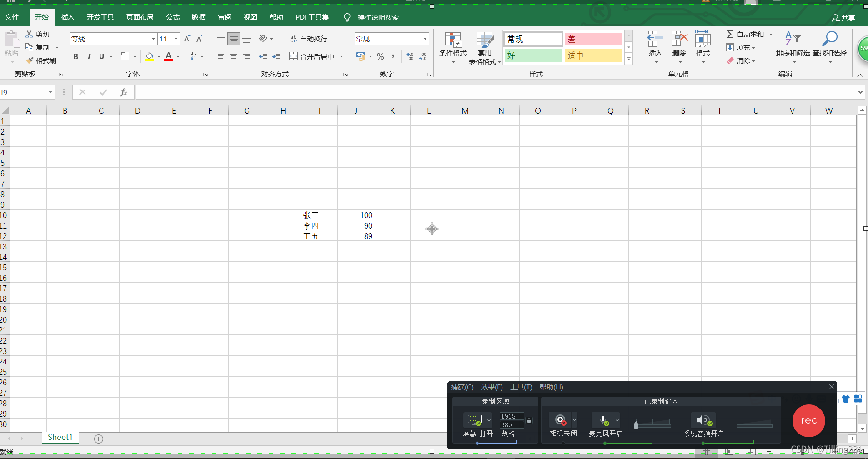This screenshot has height=459, width=868.
Task: Open the recorder 效果(E) menu
Action: (x=492, y=387)
